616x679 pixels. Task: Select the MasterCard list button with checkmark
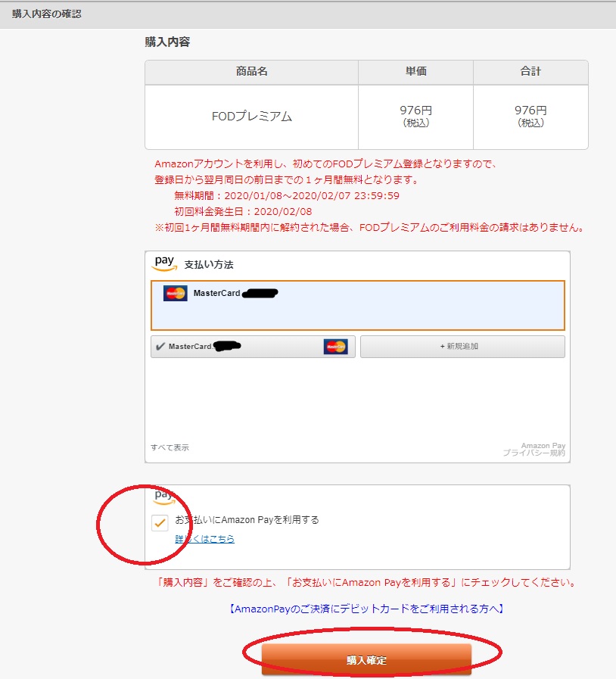click(253, 347)
